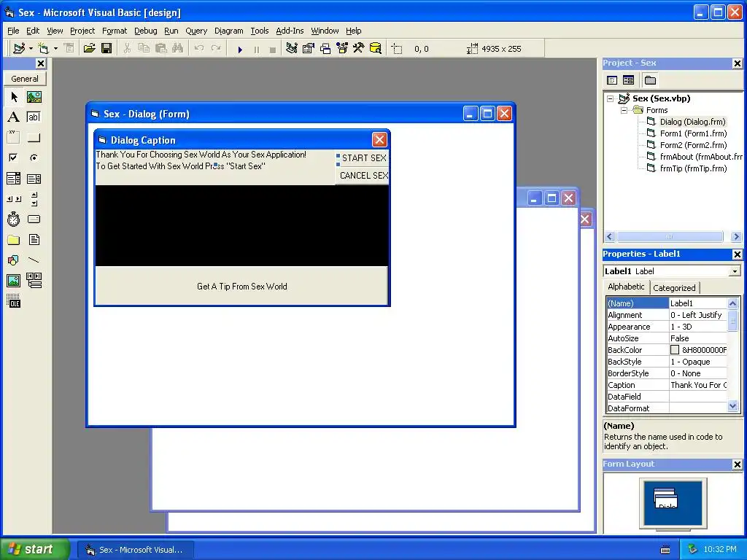Select the ListBox control tool
Viewport: 747px width, 560px height.
point(34,179)
